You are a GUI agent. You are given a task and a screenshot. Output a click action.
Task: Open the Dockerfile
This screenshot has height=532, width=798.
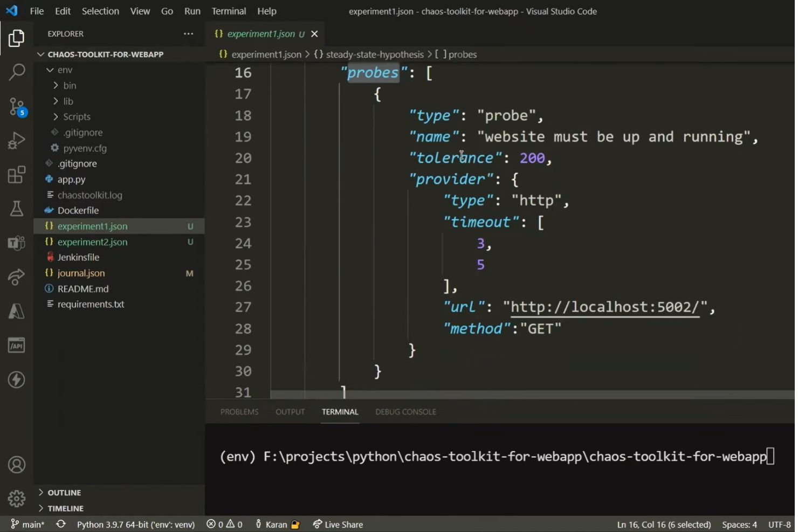point(78,211)
